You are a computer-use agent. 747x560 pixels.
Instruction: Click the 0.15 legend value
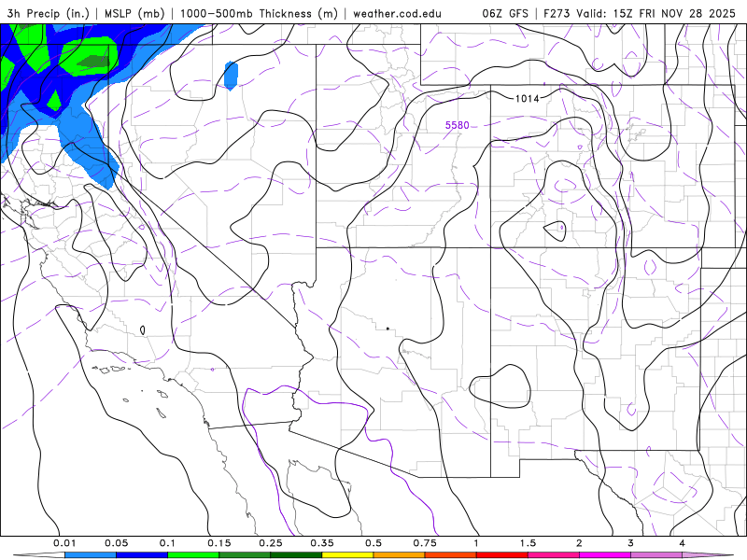pos(219,543)
